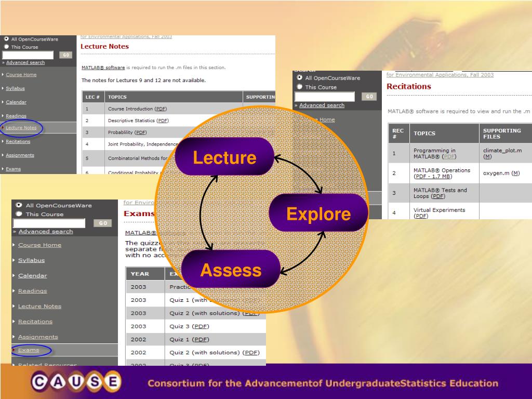The height and width of the screenshot is (399, 532).
Task: Open 2002 Quiz 2 (with solutions) PDF link
Action: tap(251, 353)
